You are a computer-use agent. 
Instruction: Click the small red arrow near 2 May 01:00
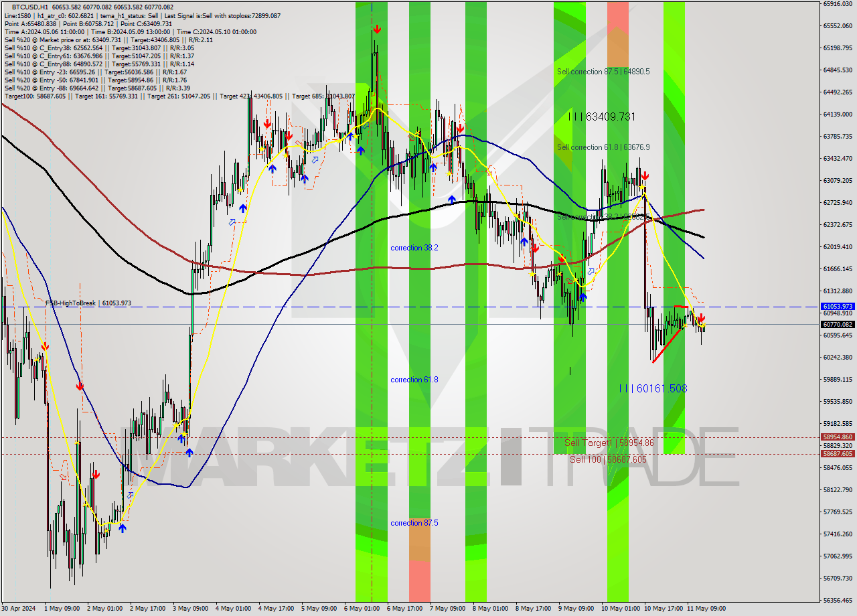pos(96,473)
